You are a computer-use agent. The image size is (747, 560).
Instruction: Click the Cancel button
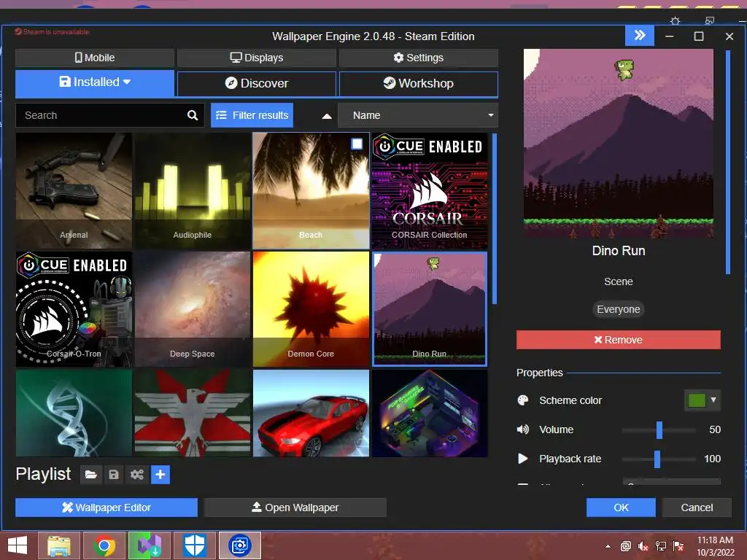(697, 507)
